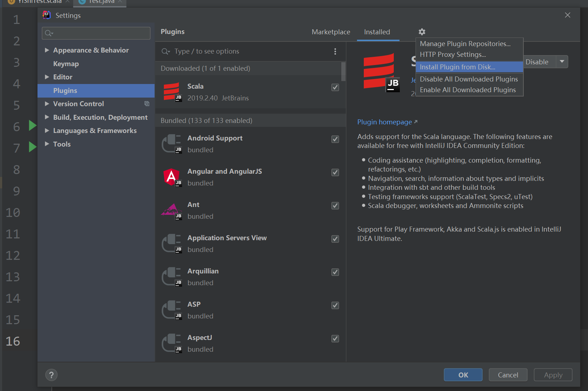588x391 pixels.
Task: Click the Scala plugin icon in list
Action: point(172,92)
